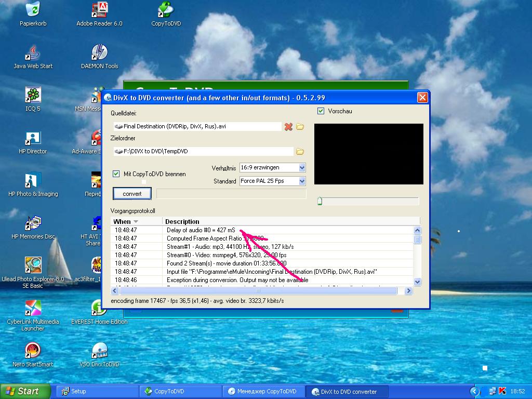Click the preview position slider handle
Screen dimensions: 532x399
[320, 201]
